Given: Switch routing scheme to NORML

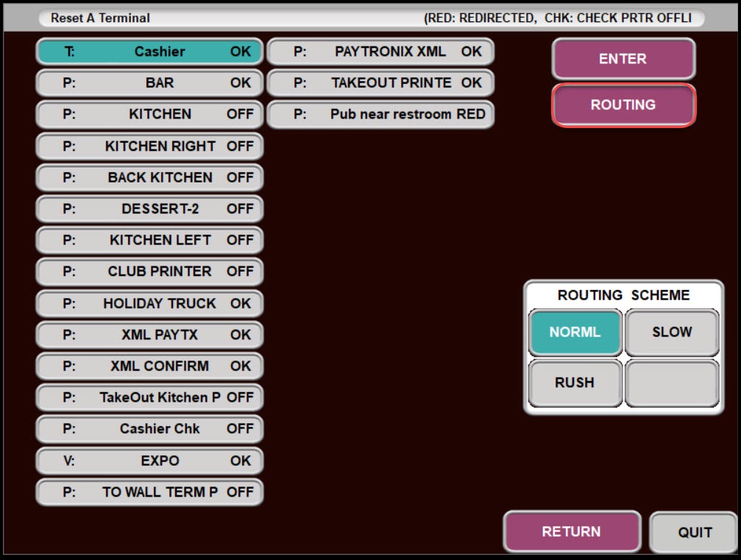Looking at the screenshot, I should pyautogui.click(x=575, y=332).
